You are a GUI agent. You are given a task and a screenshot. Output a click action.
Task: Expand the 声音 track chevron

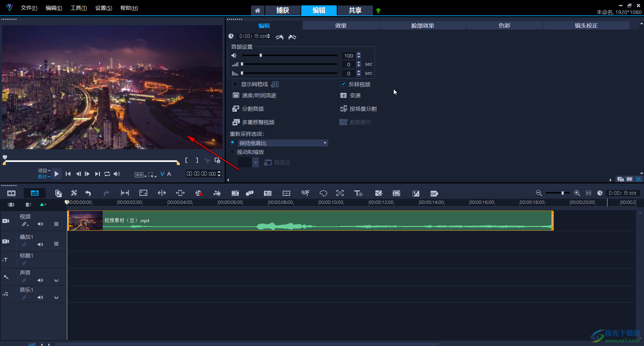[56, 280]
